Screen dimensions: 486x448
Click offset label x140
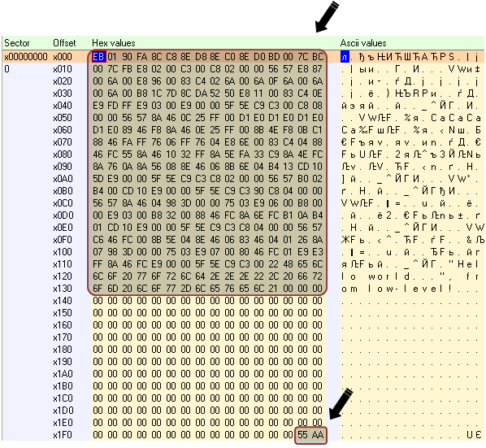[x=63, y=301]
